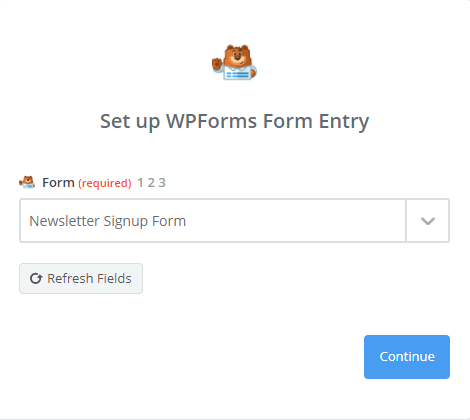Click the Form field label

[x=58, y=183]
